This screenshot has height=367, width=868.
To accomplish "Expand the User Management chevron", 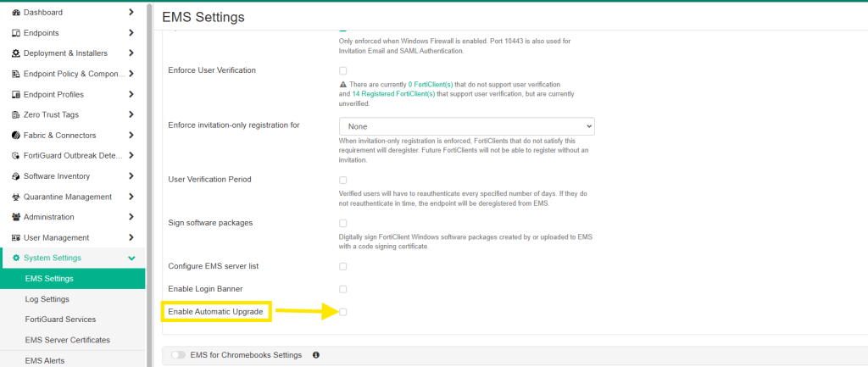I will coord(131,237).
